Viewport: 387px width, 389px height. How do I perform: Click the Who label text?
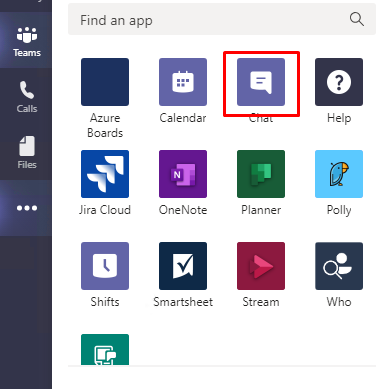tap(339, 302)
